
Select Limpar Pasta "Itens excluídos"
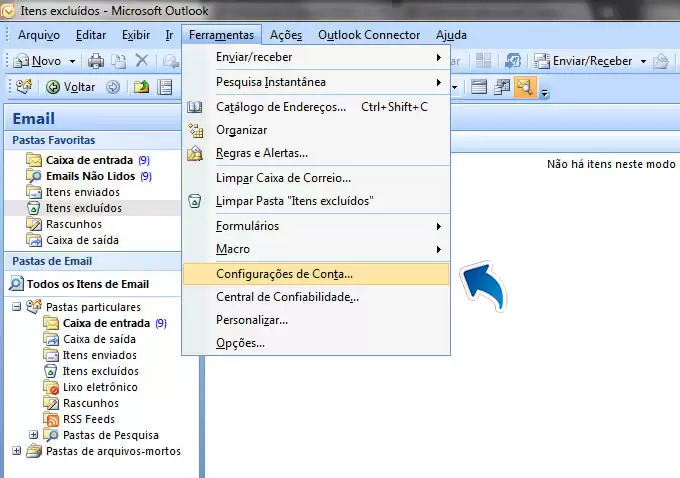[316, 201]
